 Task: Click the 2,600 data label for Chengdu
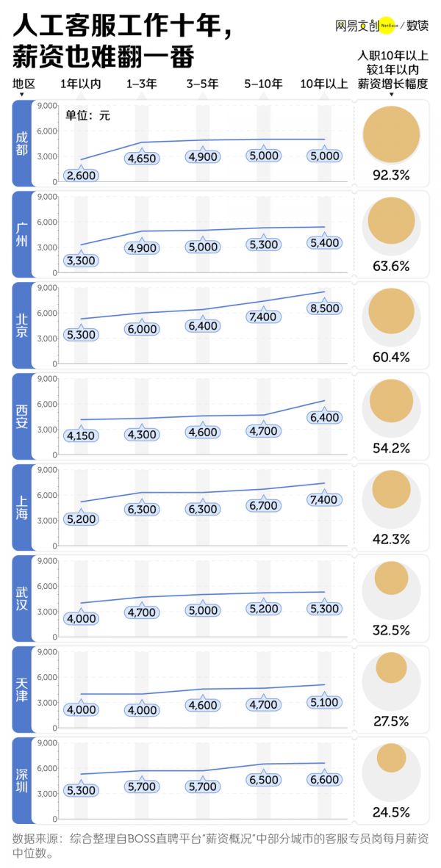pos(81,175)
